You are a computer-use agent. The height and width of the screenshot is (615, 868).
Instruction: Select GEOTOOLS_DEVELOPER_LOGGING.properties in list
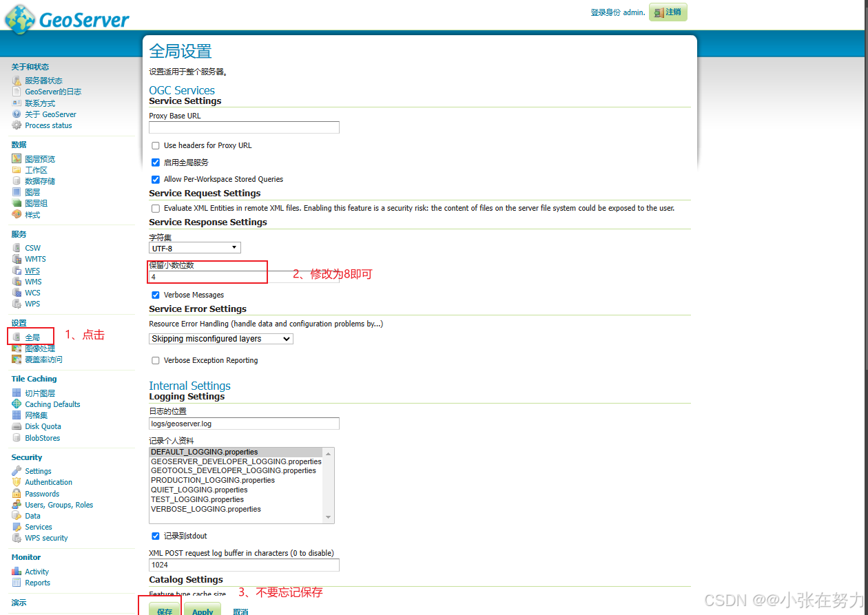coord(236,471)
